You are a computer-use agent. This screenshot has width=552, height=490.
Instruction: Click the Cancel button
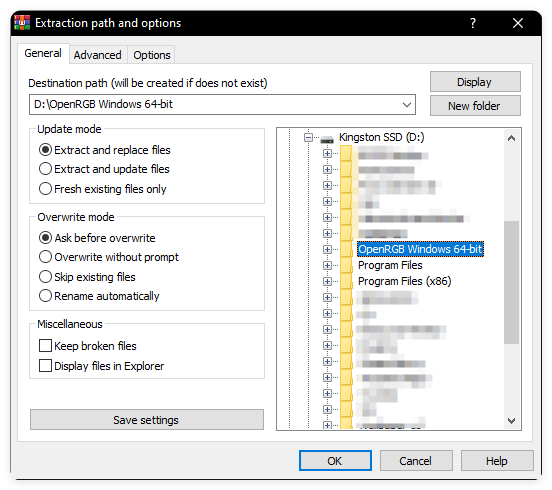(x=416, y=461)
